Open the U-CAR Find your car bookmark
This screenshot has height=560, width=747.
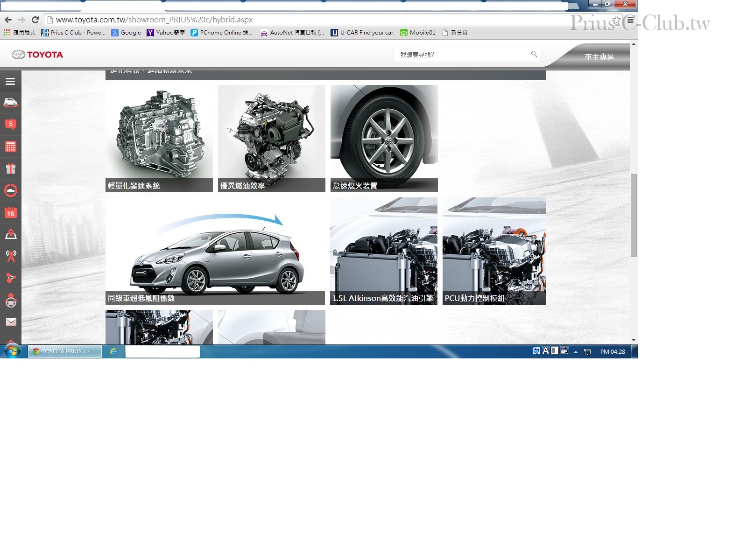point(363,33)
